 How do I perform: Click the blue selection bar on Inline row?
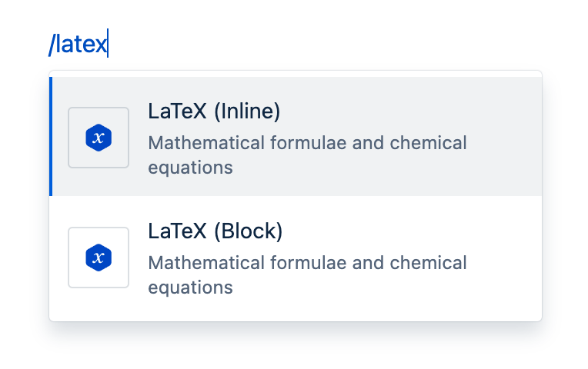coord(51,137)
